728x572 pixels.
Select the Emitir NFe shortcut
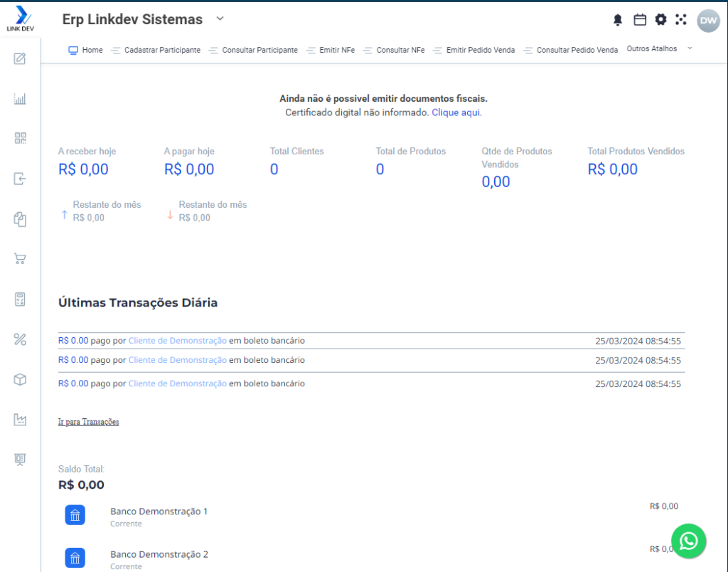[335, 50]
